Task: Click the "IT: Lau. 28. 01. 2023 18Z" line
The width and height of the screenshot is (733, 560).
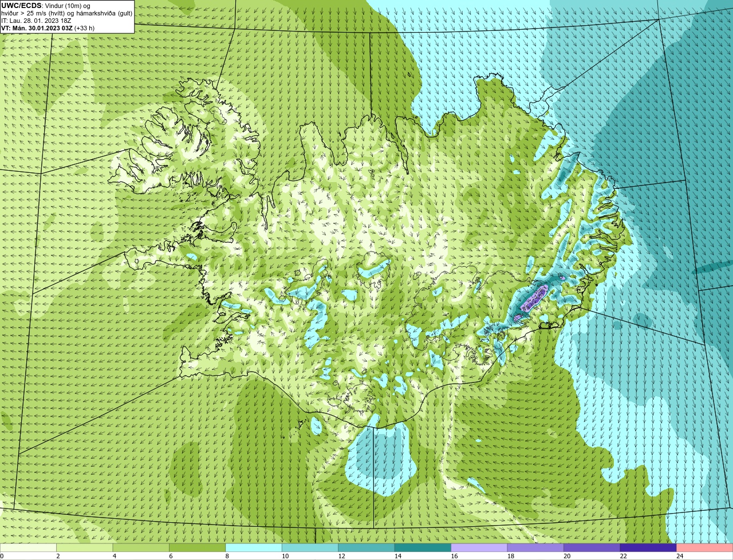Action: (36, 21)
